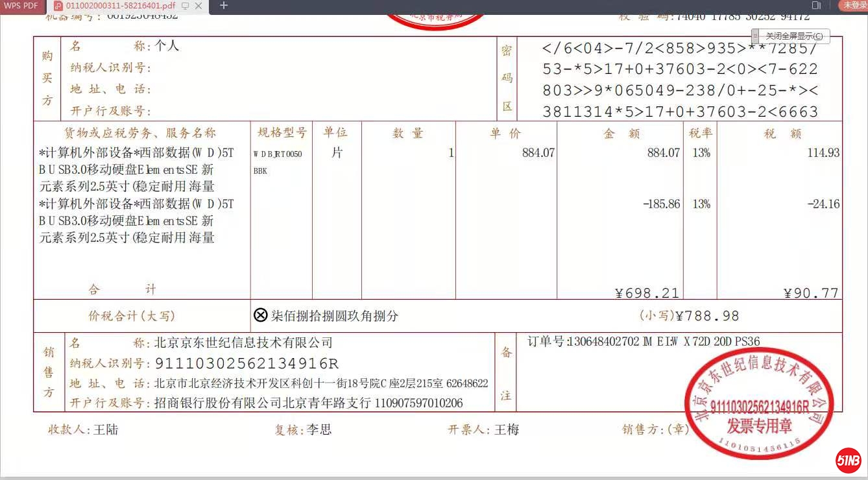Image resolution: width=868 pixels, height=480 pixels.
Task: Click the seller taxpayer ID in the 纳税人识别号 row
Action: click(247, 363)
